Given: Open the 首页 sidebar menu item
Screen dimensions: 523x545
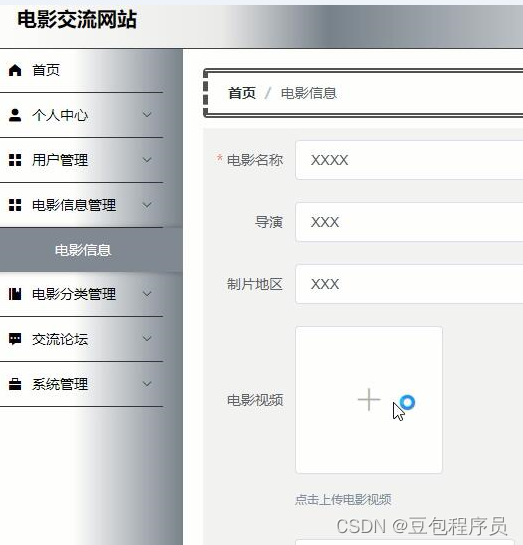Looking at the screenshot, I should click(x=81, y=70).
